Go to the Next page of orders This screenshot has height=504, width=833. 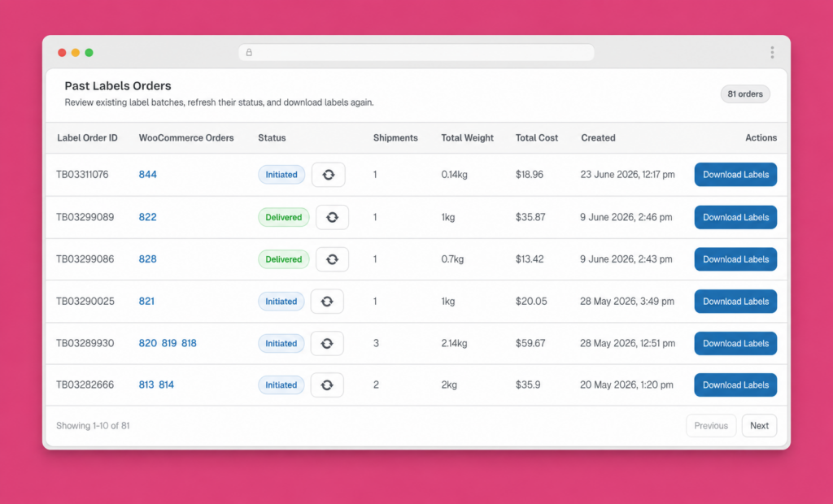click(759, 425)
